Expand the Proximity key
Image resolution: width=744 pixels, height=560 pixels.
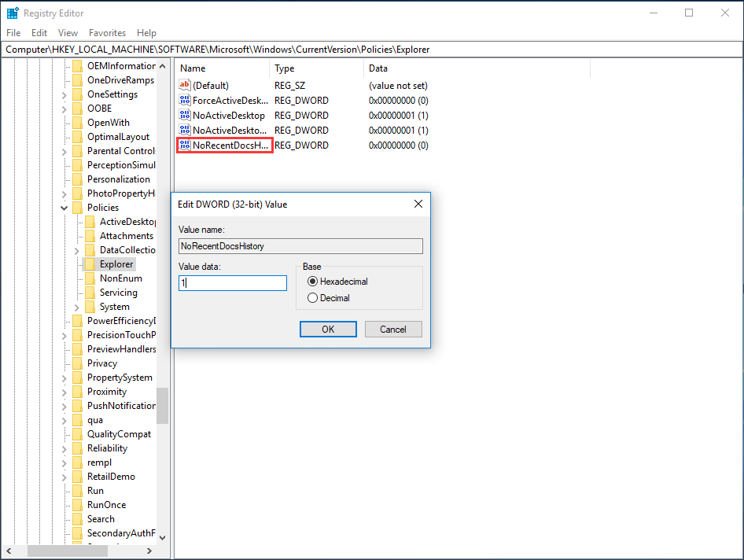pos(64,392)
